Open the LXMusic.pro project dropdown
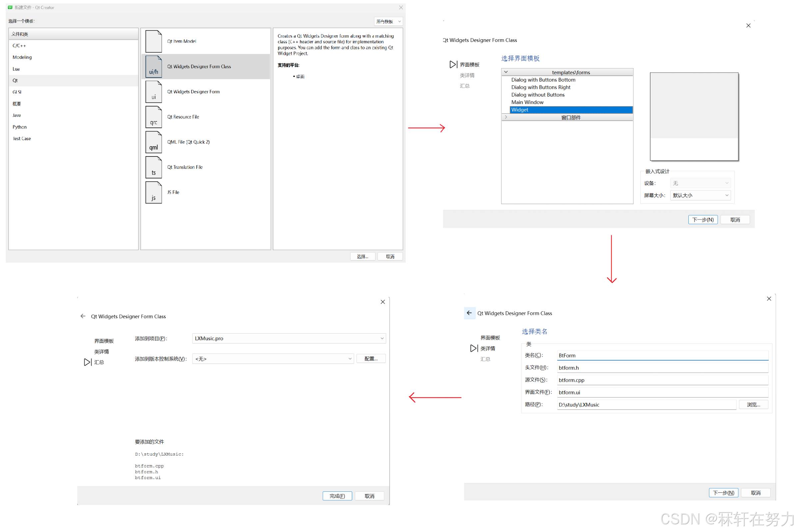797x532 pixels. coord(289,338)
